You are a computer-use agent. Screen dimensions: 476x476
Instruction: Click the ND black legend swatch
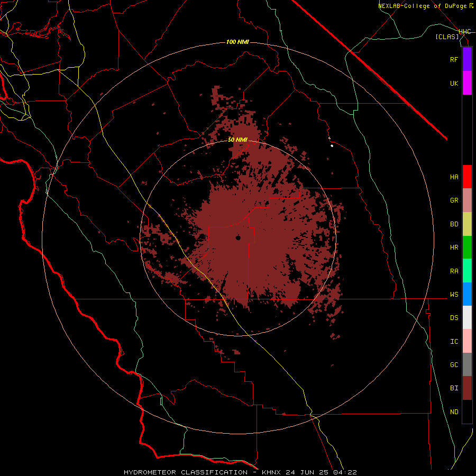click(467, 411)
